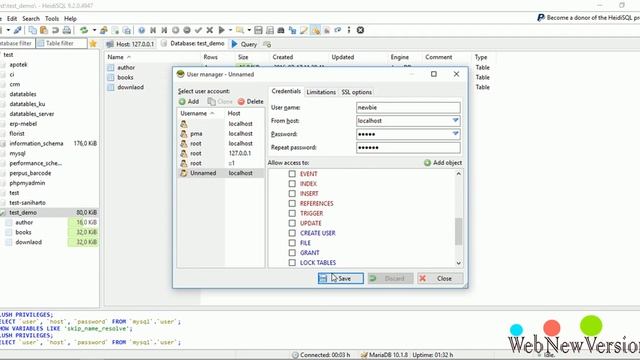The width and height of the screenshot is (640, 360).
Task: Enable the INSERT privilege checkbox
Action: [292, 193]
